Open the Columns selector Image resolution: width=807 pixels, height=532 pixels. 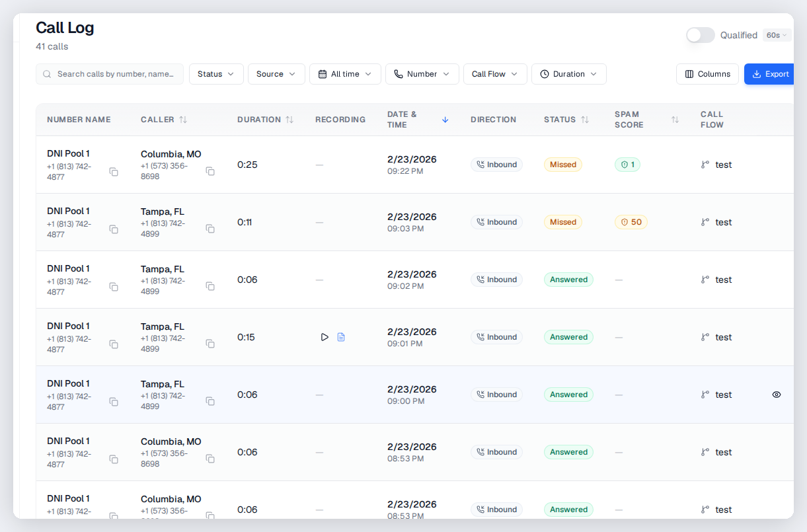tap(707, 74)
